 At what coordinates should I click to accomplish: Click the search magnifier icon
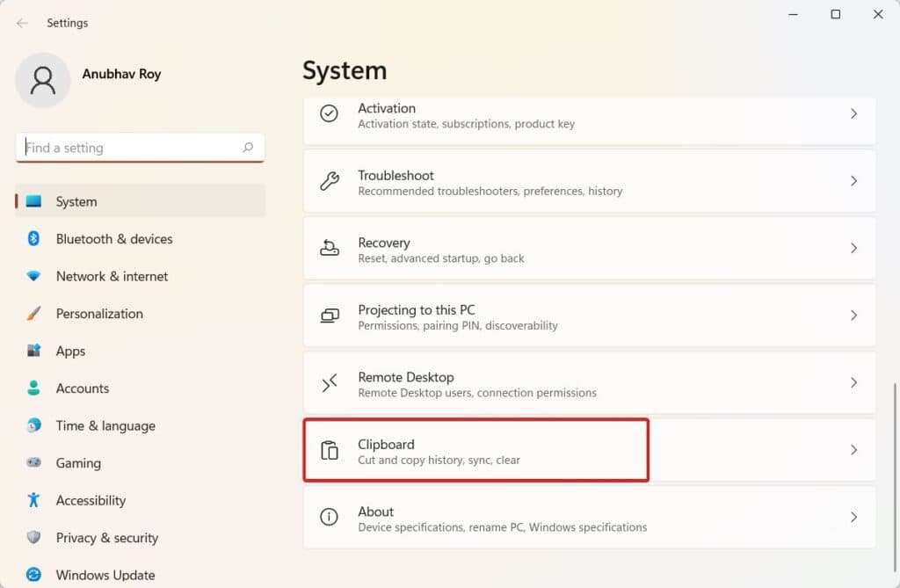tap(248, 148)
